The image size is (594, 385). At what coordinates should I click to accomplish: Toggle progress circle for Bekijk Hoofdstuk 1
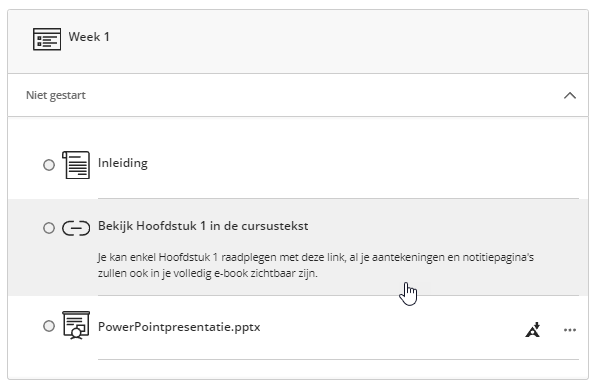(x=49, y=228)
